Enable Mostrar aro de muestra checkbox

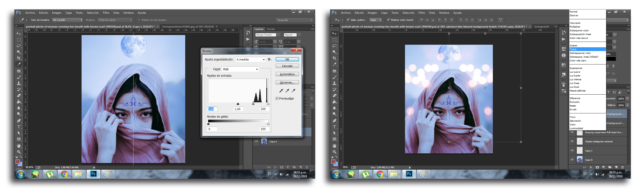pos(139,20)
